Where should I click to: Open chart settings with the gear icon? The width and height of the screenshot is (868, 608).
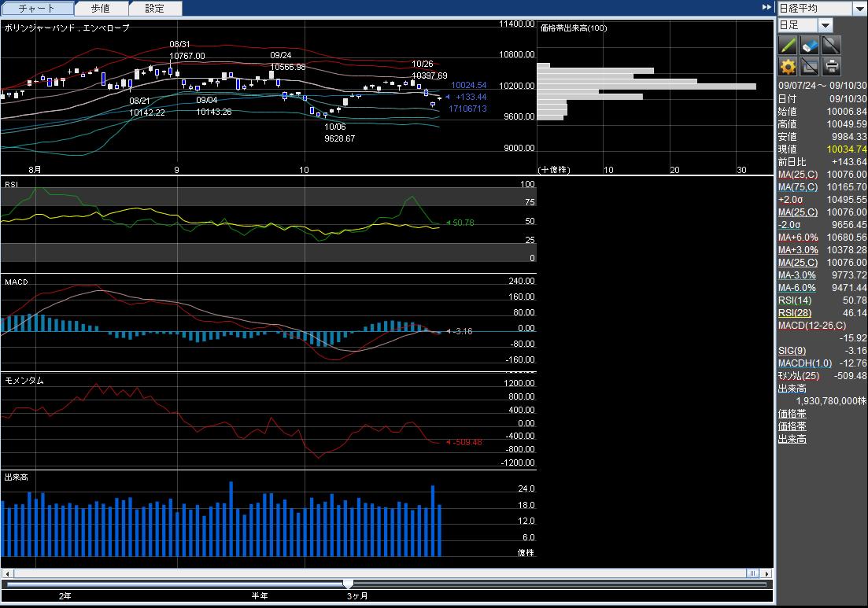[788, 66]
